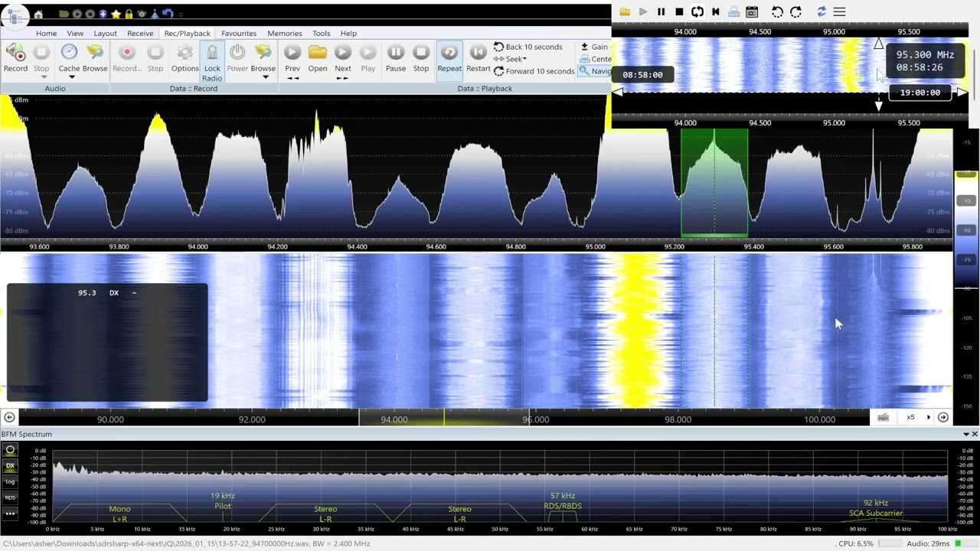Open the Memories tab

285,34
